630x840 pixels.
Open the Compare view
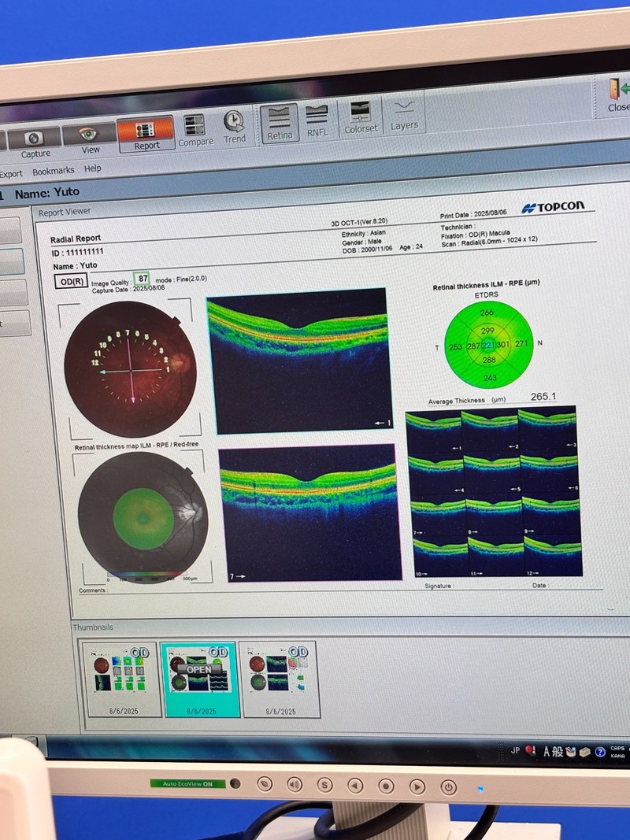tap(195, 130)
